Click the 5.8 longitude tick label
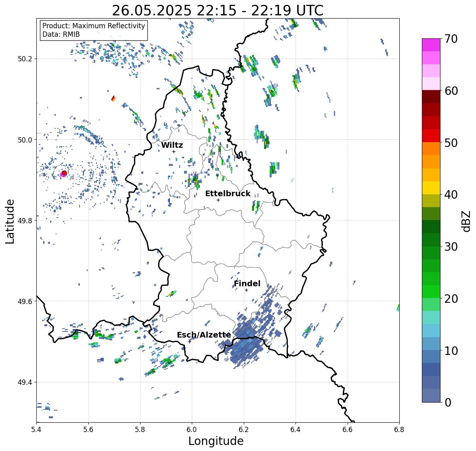Viewport: 476px width, 451px height. (140, 430)
